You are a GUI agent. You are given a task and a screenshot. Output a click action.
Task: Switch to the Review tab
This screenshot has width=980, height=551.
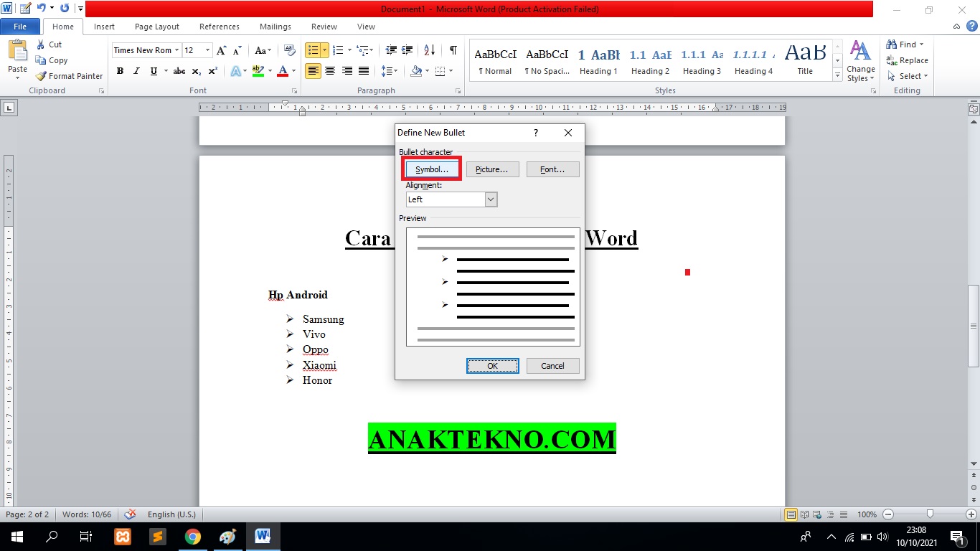[x=324, y=27]
